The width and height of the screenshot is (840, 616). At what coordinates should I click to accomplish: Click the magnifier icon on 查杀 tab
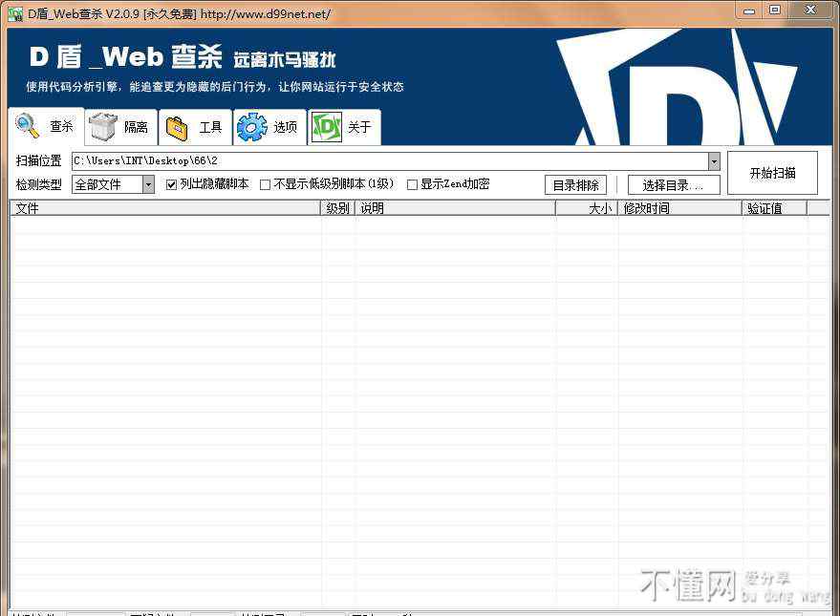click(28, 126)
